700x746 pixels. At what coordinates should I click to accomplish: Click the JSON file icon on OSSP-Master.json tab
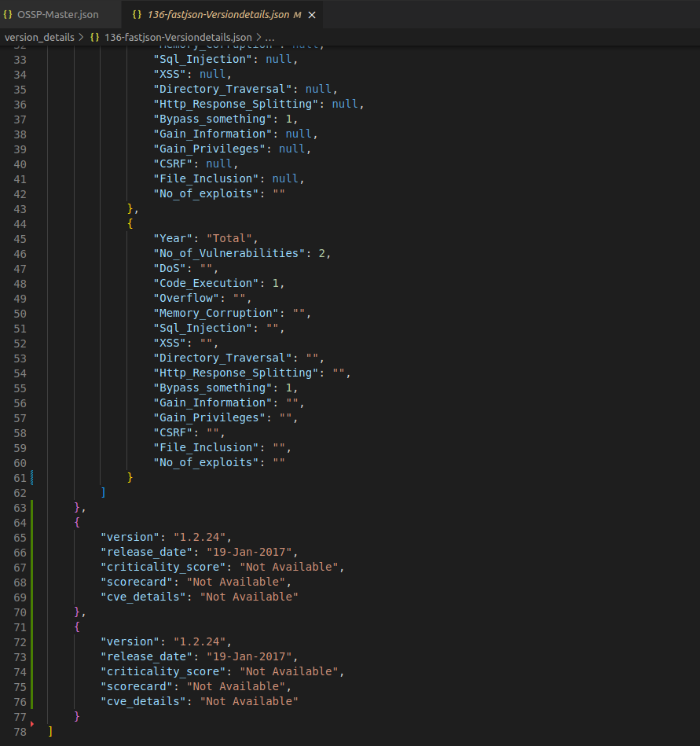click(8, 14)
